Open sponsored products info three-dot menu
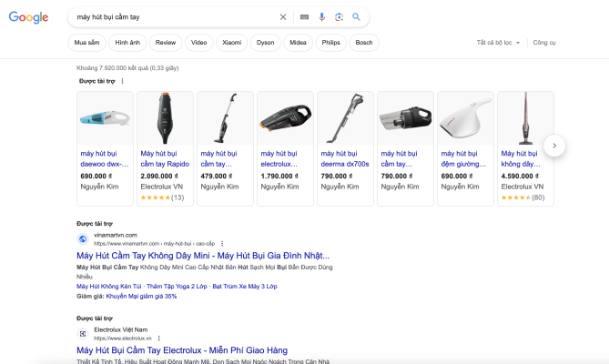The image size is (609, 364). point(123,81)
